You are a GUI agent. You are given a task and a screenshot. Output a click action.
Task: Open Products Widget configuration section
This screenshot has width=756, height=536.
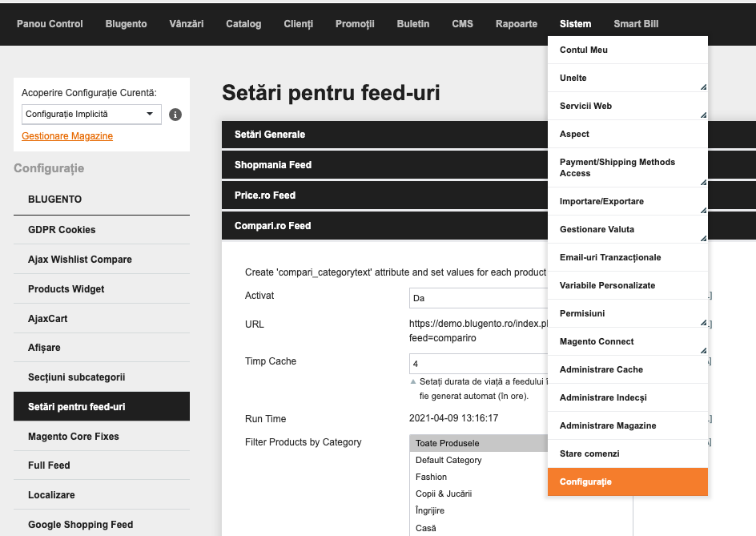(102, 288)
